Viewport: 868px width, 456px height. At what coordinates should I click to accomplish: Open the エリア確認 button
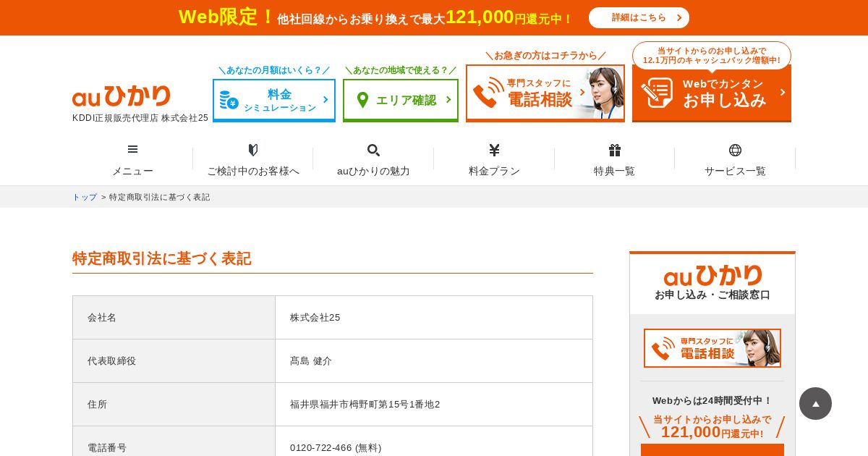click(x=401, y=100)
